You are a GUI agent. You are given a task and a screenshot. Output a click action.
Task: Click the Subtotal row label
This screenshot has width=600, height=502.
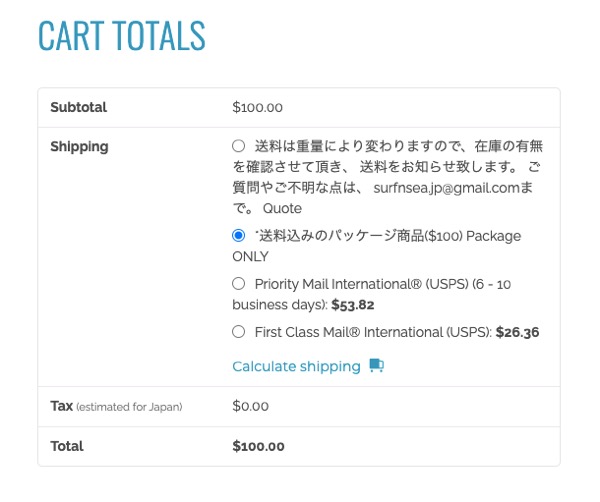[x=78, y=107]
